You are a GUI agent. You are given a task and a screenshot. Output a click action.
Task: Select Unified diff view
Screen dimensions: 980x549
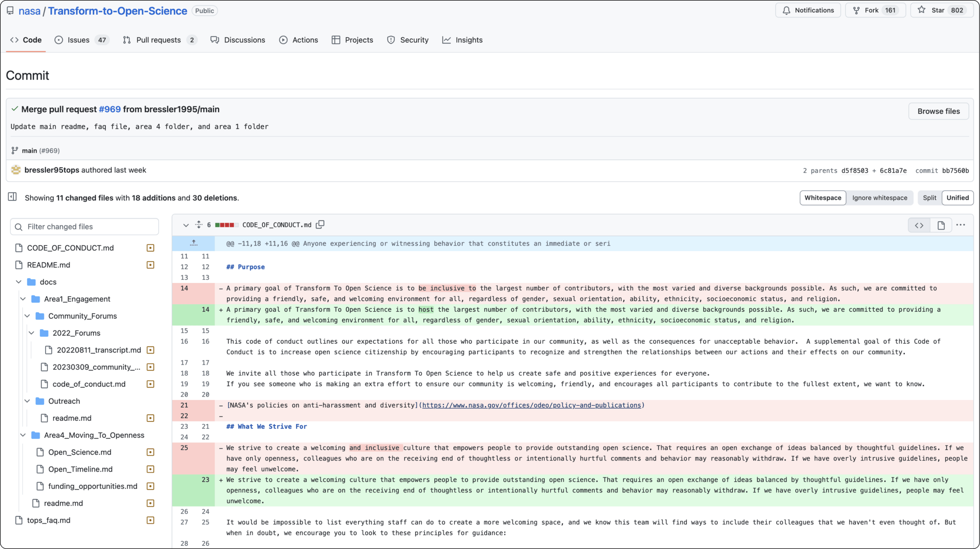(x=957, y=198)
